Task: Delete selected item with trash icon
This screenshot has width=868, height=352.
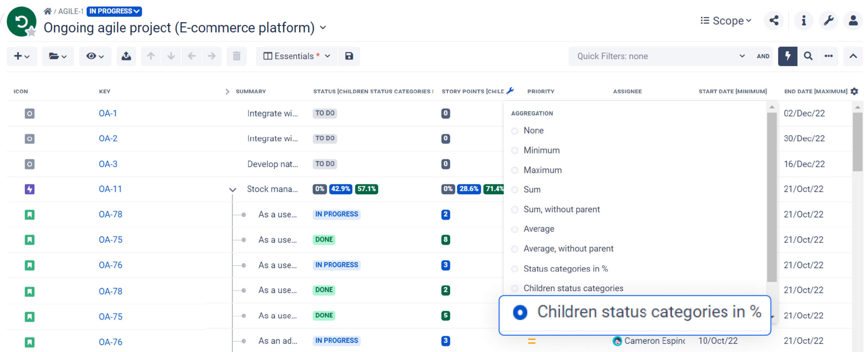Action: 237,56
